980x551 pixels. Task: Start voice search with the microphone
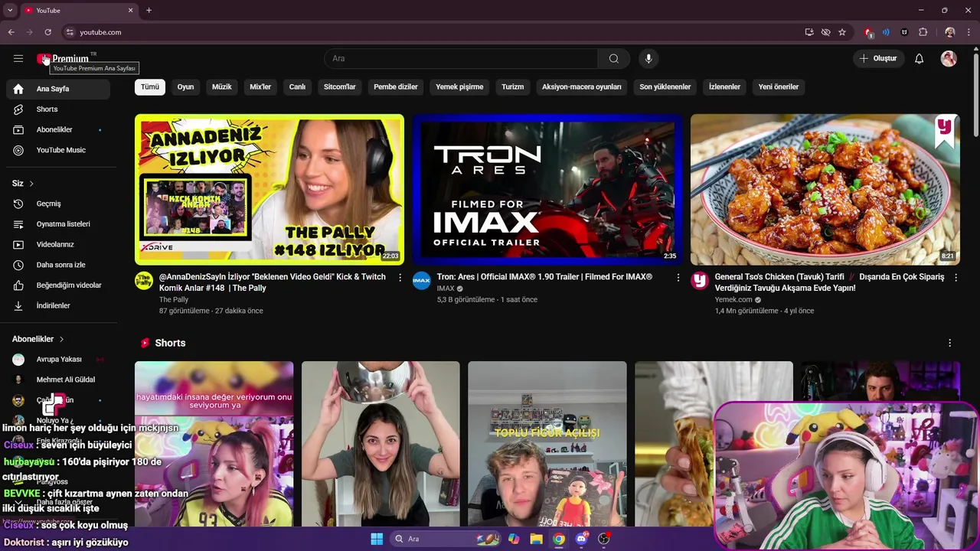pos(648,58)
